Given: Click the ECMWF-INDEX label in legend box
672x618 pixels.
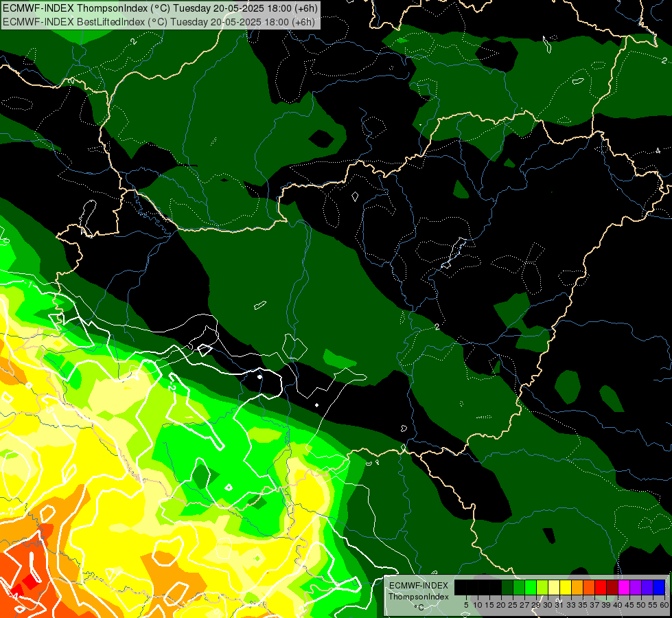Looking at the screenshot, I should click(x=419, y=586).
